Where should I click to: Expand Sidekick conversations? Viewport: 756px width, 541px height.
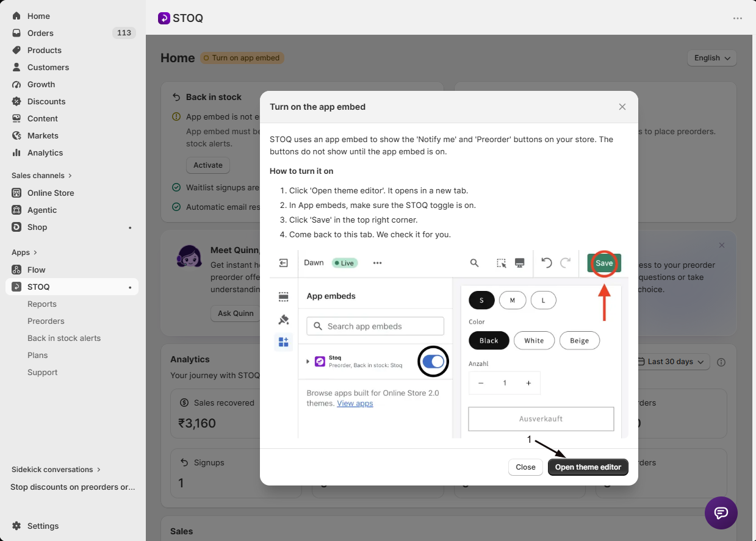click(56, 470)
